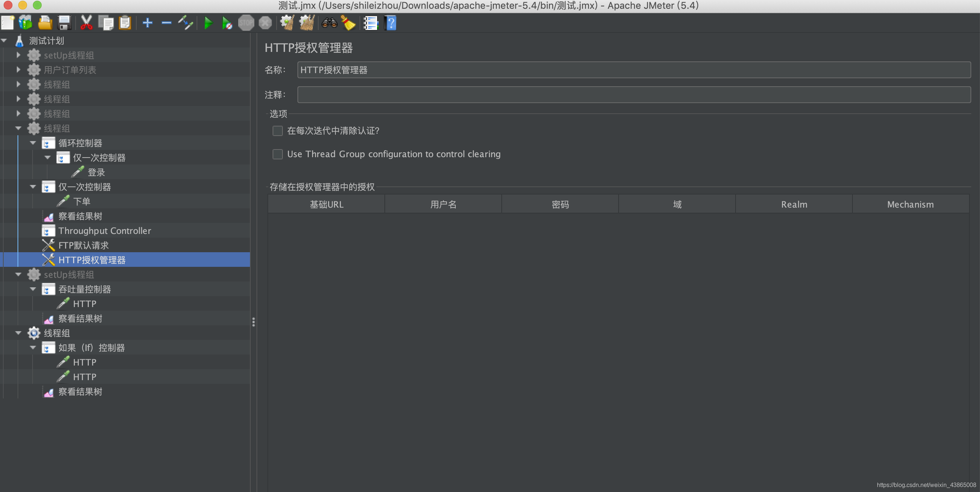Click the 注释 comment input field
Viewport: 980px width, 492px height.
click(x=634, y=95)
